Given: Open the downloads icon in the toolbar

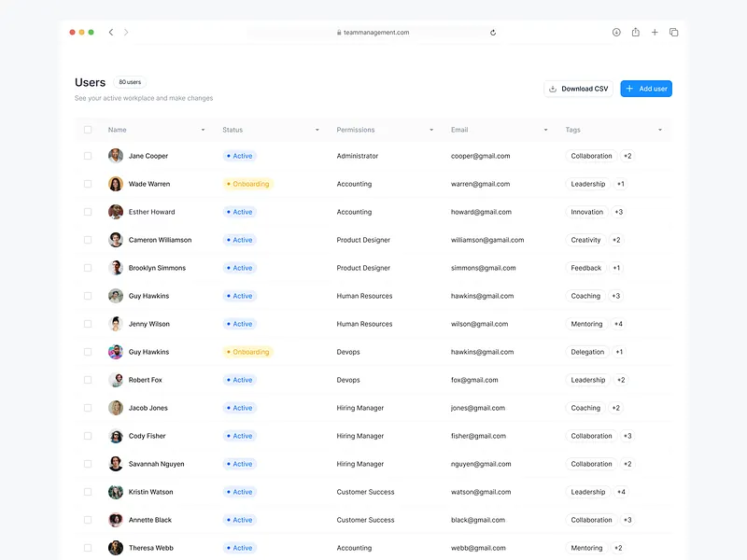Looking at the screenshot, I should 616,32.
